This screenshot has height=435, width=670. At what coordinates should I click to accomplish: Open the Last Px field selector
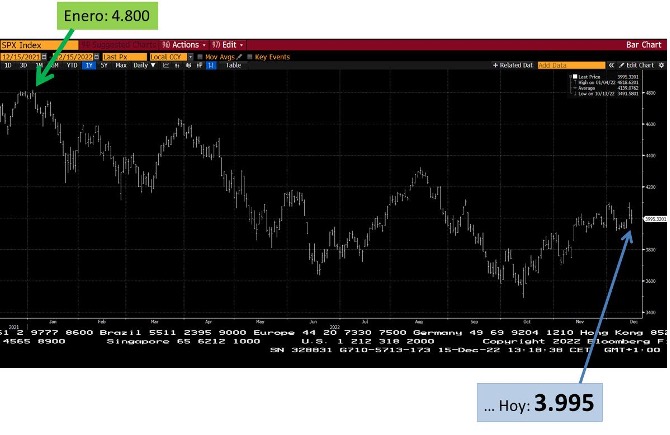point(120,57)
